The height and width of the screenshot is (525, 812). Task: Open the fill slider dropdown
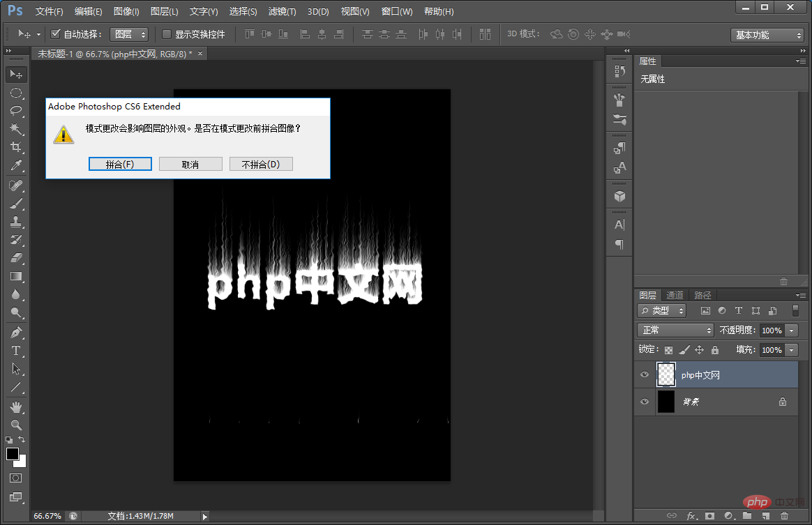click(791, 350)
